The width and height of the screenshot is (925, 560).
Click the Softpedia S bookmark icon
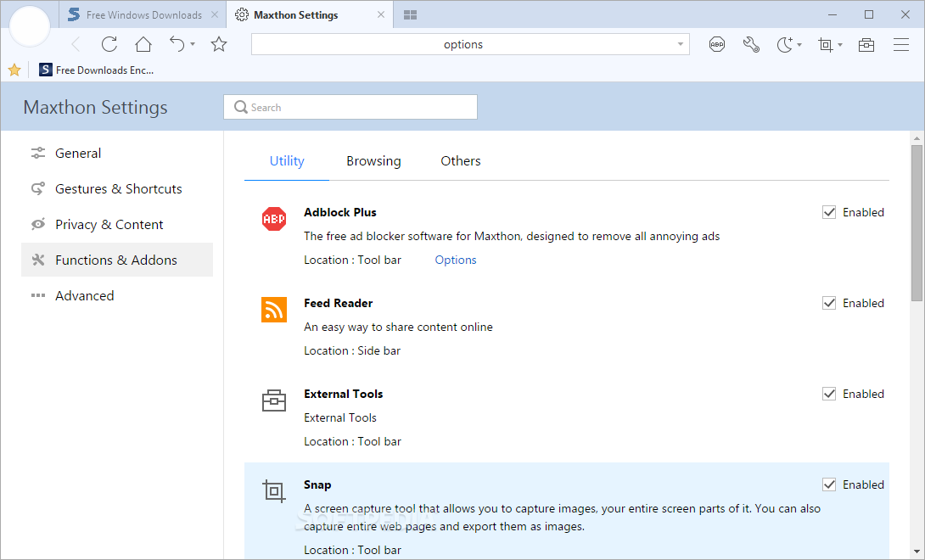(x=46, y=70)
